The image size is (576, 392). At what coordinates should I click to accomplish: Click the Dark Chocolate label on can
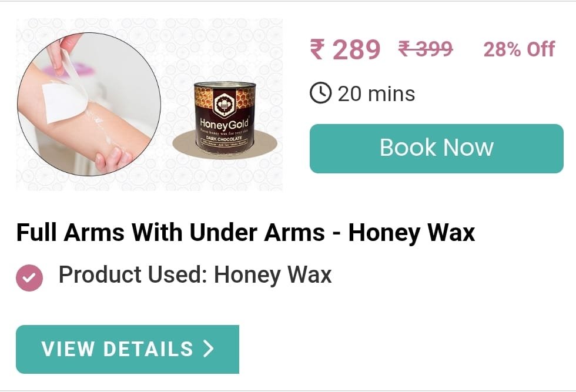point(224,139)
